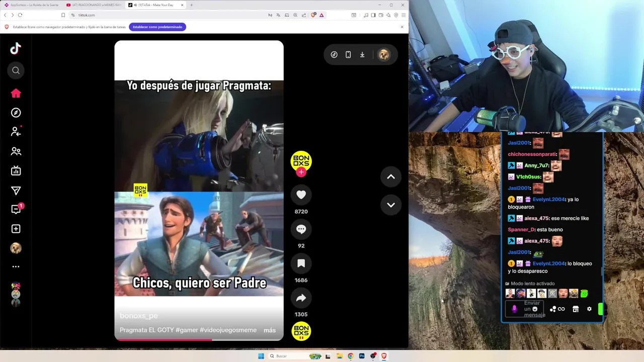
Task: Open zoom magnifier icon in address bar
Action: tap(295, 15)
